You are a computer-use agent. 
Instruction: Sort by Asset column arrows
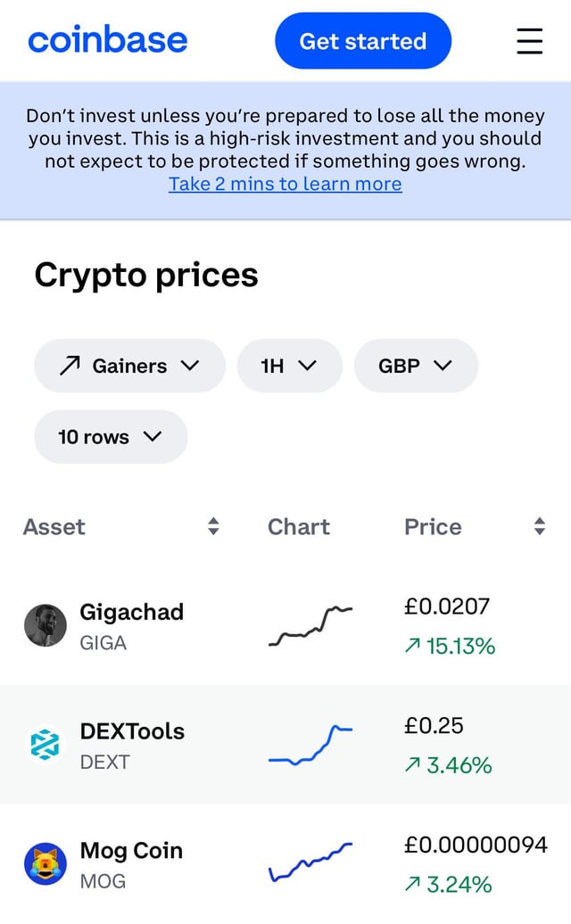point(213,526)
